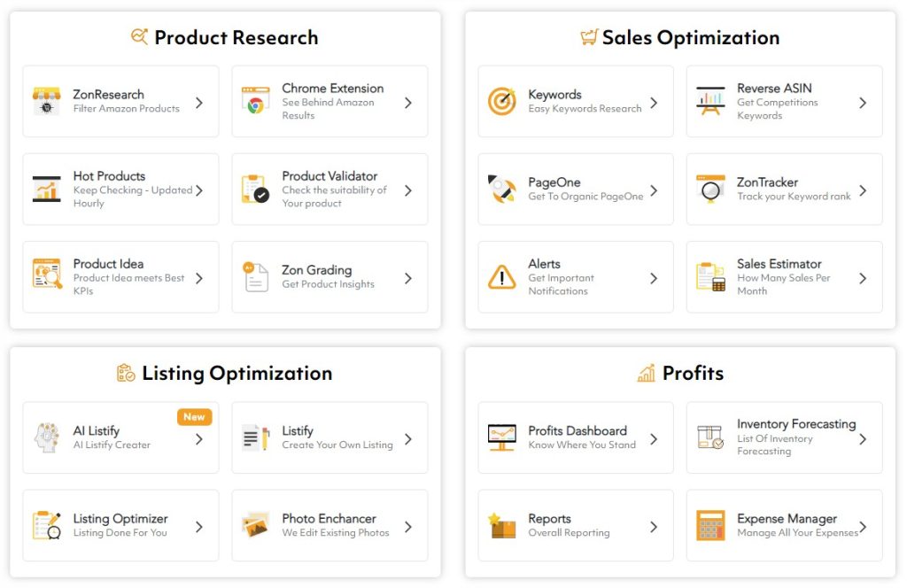
Task: Click the AI Listify brain icon
Action: pos(46,437)
